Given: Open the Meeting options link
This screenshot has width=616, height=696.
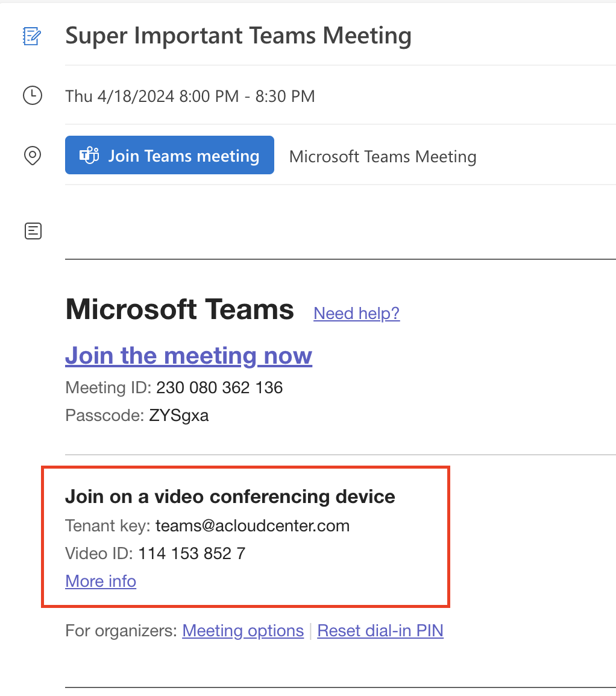Looking at the screenshot, I should pyautogui.click(x=243, y=631).
